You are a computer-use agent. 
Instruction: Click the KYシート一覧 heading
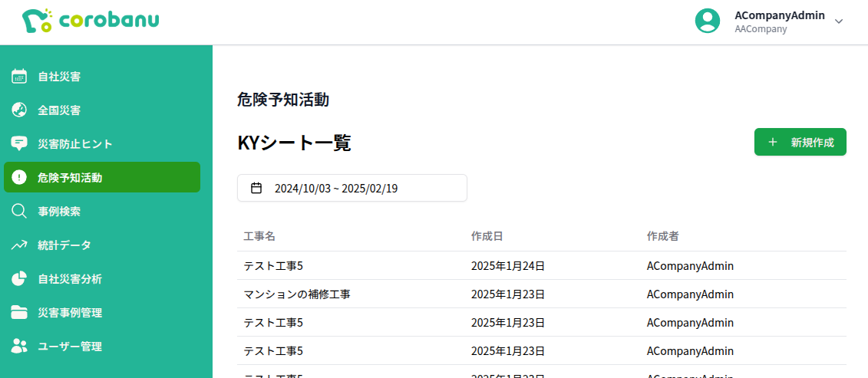(294, 143)
